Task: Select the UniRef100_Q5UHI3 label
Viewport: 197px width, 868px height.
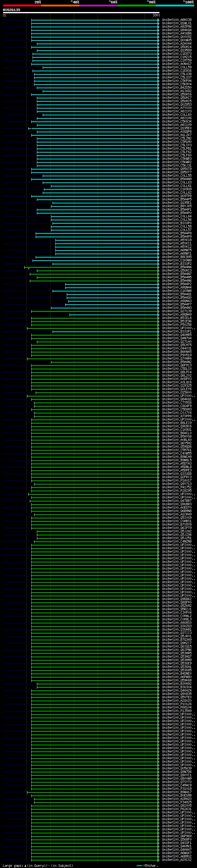Action: [177, 271]
